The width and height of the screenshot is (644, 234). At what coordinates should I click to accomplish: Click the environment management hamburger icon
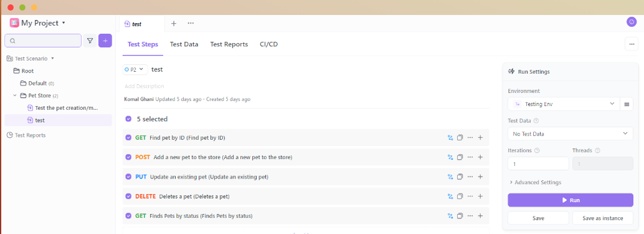point(627,104)
